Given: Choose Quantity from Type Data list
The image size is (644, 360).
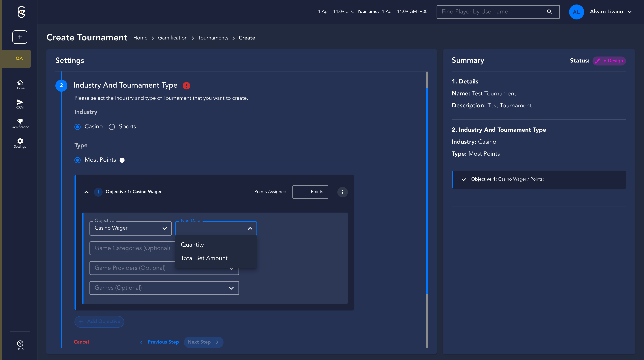Looking at the screenshot, I should point(192,245).
